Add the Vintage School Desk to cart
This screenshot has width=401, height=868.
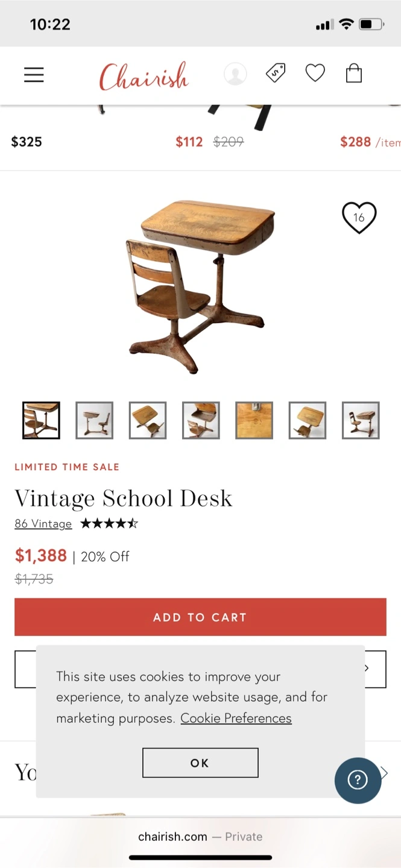pyautogui.click(x=200, y=617)
